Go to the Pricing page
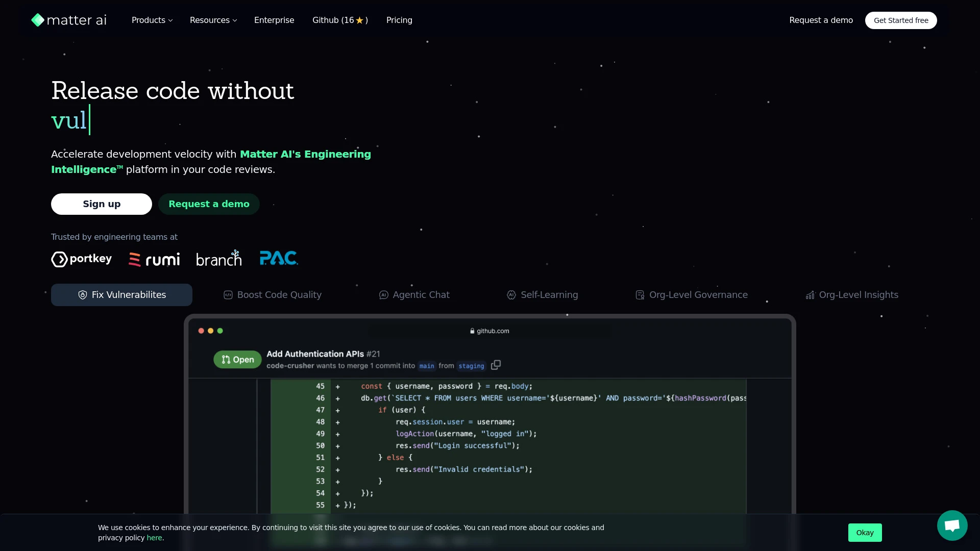Image resolution: width=980 pixels, height=551 pixels. [x=399, y=20]
